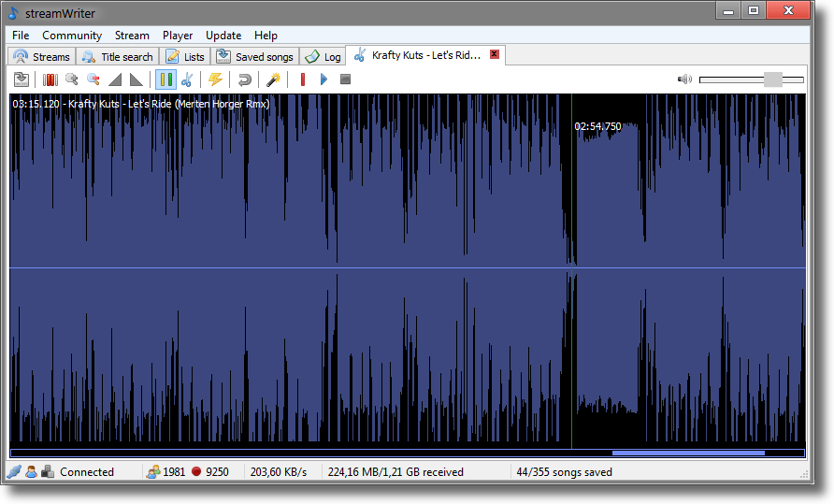Image resolution: width=834 pixels, height=504 pixels.
Task: Close the Krafty Kuts tab
Action: (495, 55)
